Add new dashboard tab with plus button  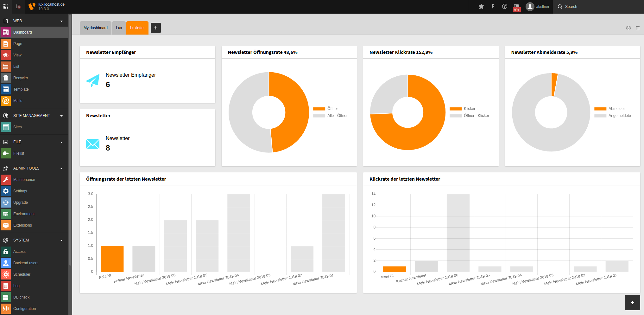click(x=156, y=28)
